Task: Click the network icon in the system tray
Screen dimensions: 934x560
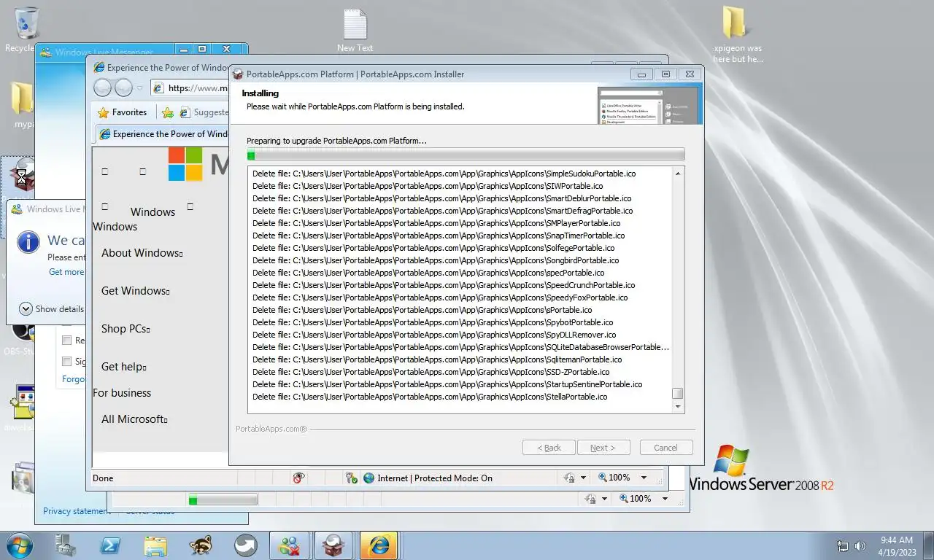Action: point(843,545)
